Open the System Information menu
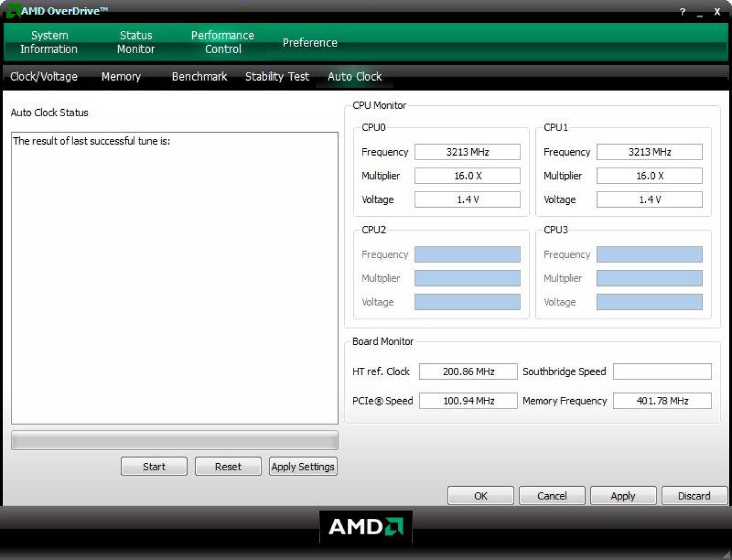Viewport: 732px width, 560px height. [x=49, y=42]
